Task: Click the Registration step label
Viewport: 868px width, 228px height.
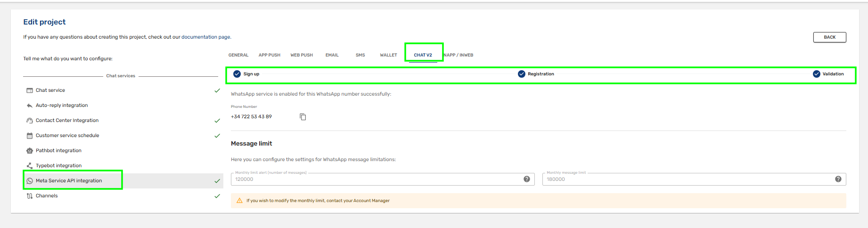Action: (541, 74)
